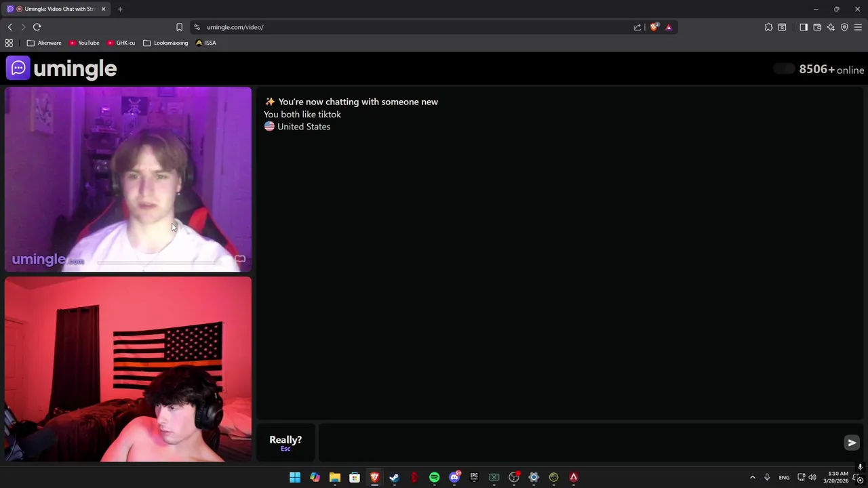Open the Brave Wallet icon
This screenshot has width=868, height=488.
pos(817,27)
